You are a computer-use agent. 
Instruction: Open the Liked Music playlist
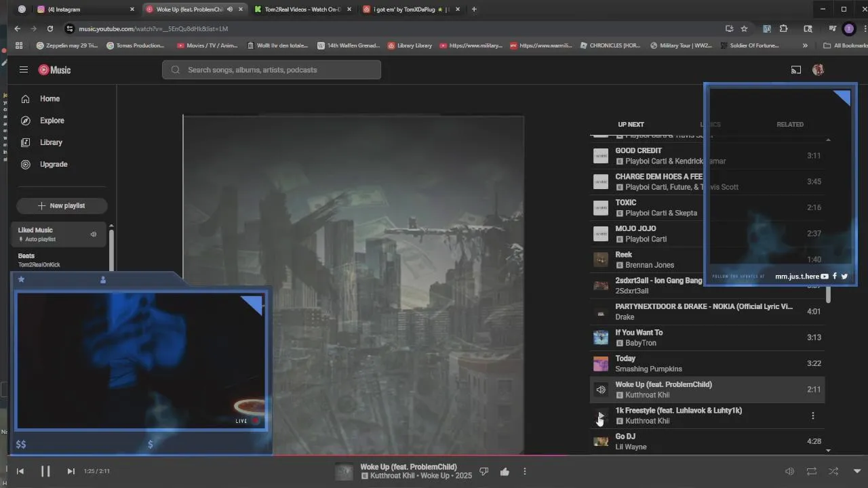pos(58,234)
